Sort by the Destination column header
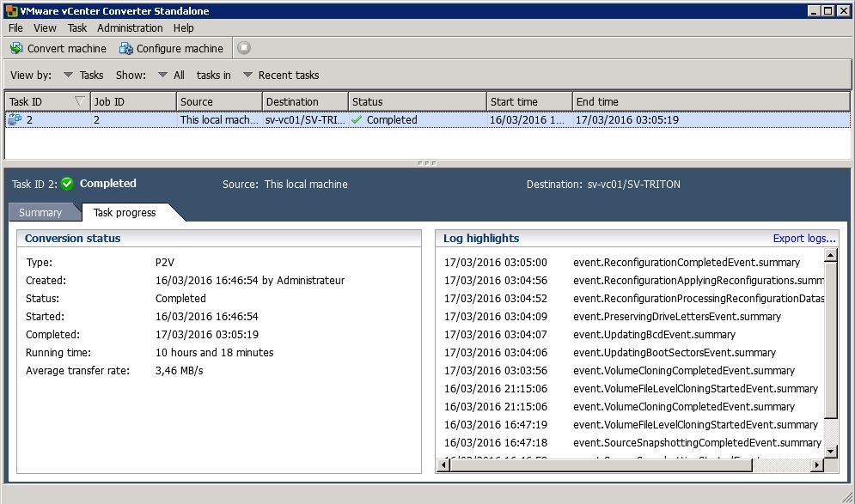855x504 pixels. 305,101
